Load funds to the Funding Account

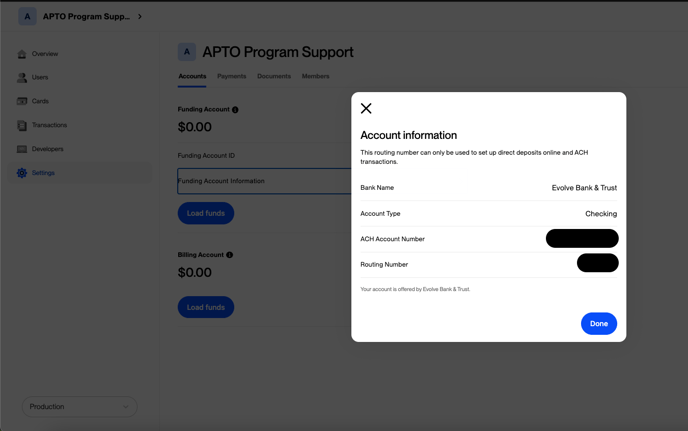[206, 213]
